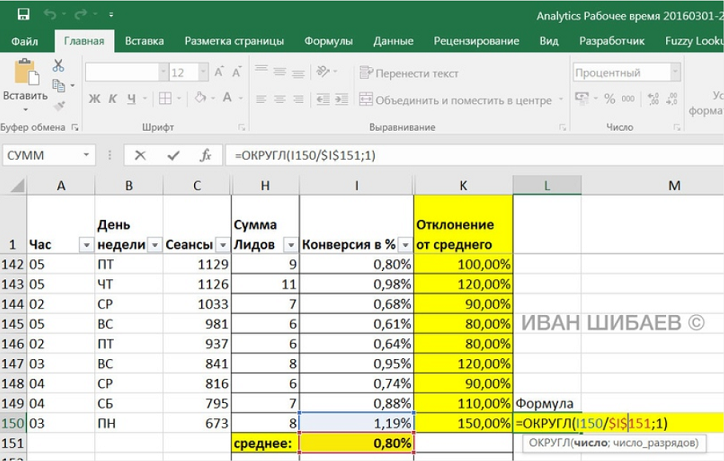Toggle Underline (Ч) formatting

click(x=132, y=98)
